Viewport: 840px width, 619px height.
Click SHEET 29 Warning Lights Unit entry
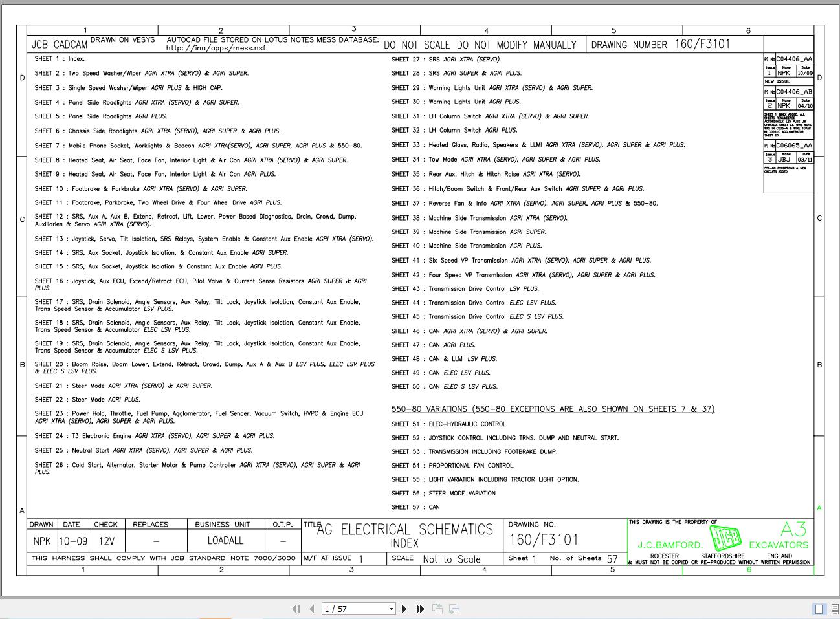click(492, 88)
